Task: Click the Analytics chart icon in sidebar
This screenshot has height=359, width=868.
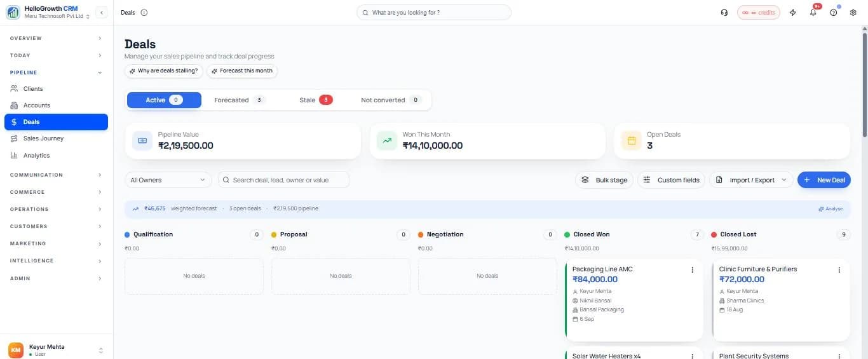Action: (x=15, y=155)
